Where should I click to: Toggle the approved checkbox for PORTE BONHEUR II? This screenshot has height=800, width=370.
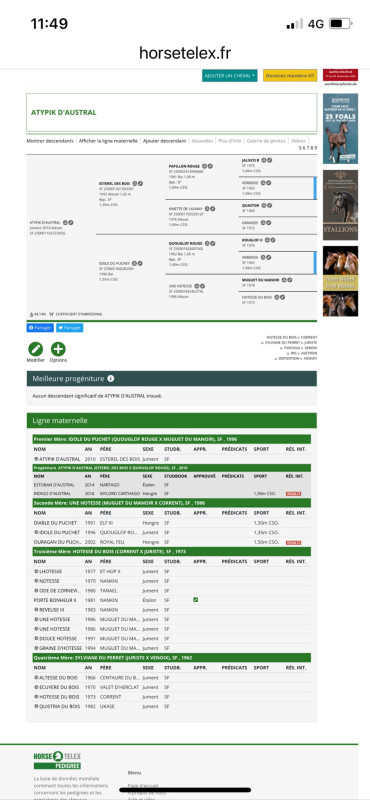[195, 600]
